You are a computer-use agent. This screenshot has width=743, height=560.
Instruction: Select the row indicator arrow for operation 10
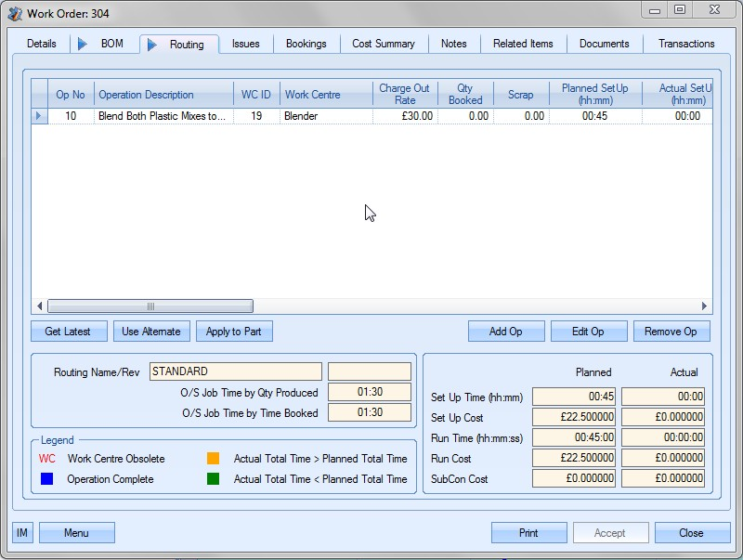tap(39, 116)
